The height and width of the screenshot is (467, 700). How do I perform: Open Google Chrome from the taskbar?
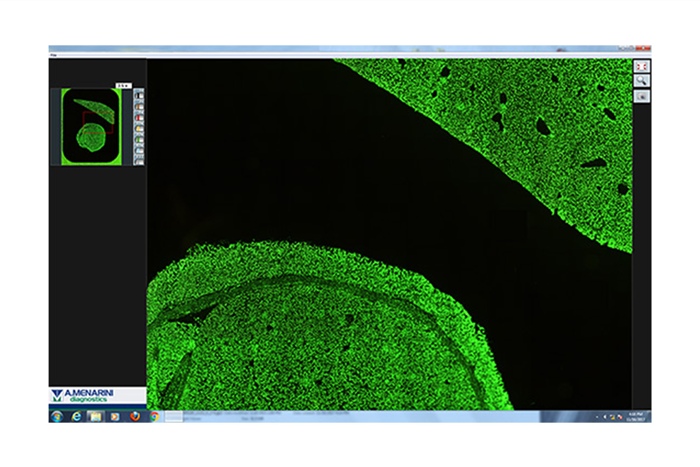155,416
